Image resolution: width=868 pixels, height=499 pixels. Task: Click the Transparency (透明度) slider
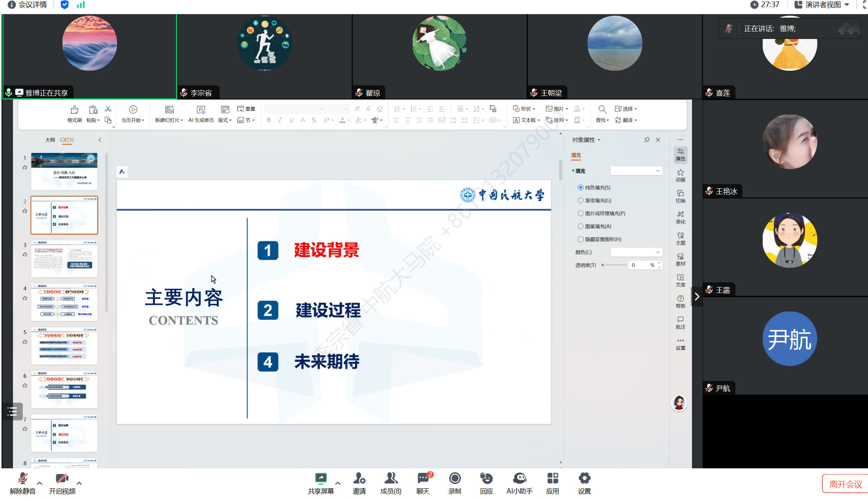pyautogui.click(x=614, y=265)
